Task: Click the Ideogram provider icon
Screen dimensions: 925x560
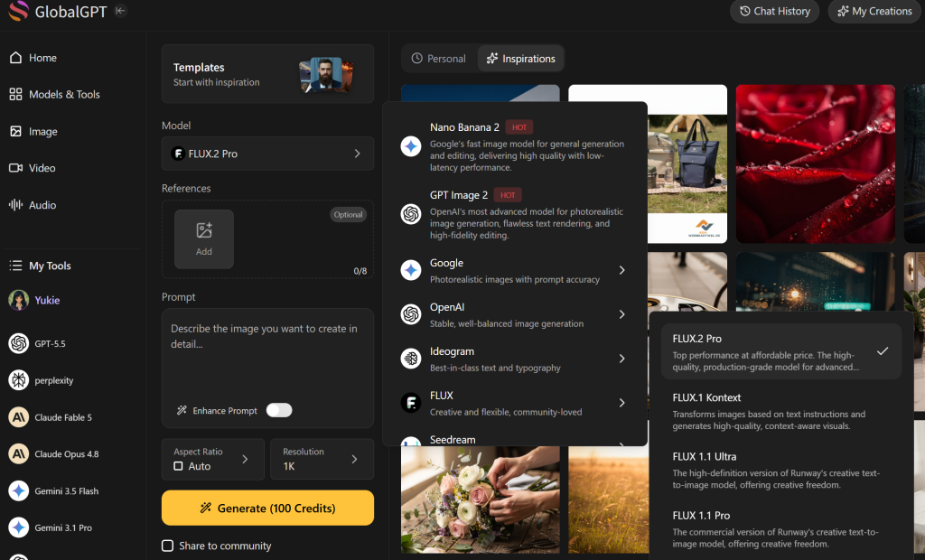Action: [411, 359]
